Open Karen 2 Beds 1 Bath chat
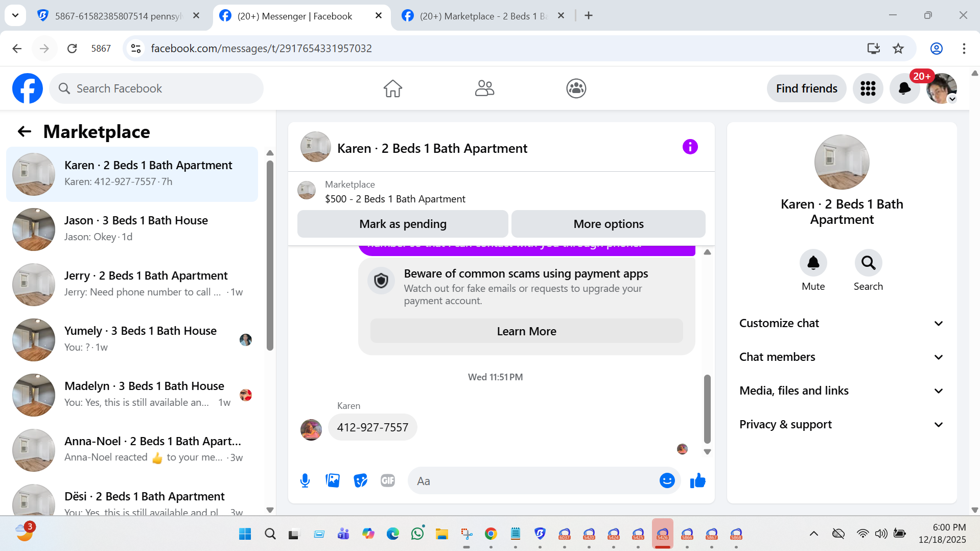 (x=132, y=174)
